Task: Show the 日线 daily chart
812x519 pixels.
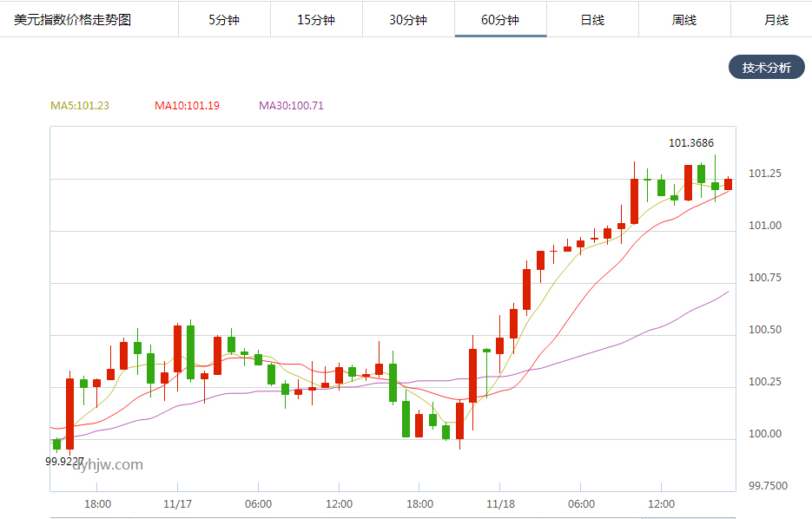Action: (592, 20)
